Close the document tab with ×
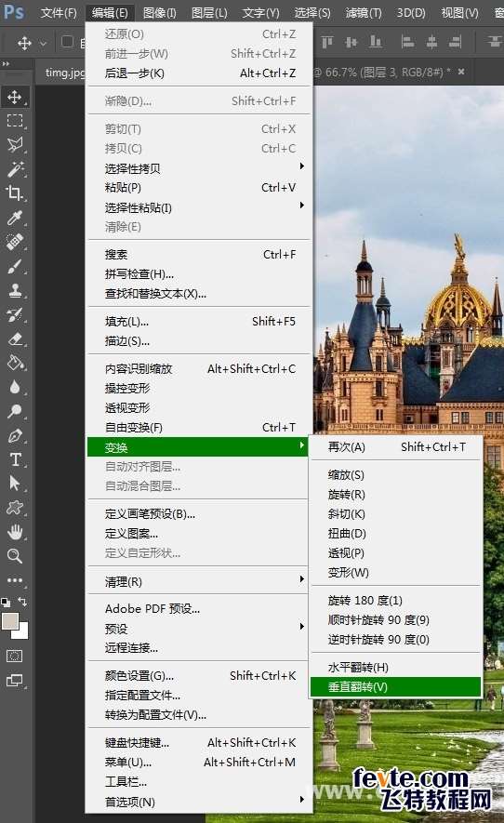This screenshot has width=504, height=823. click(461, 72)
